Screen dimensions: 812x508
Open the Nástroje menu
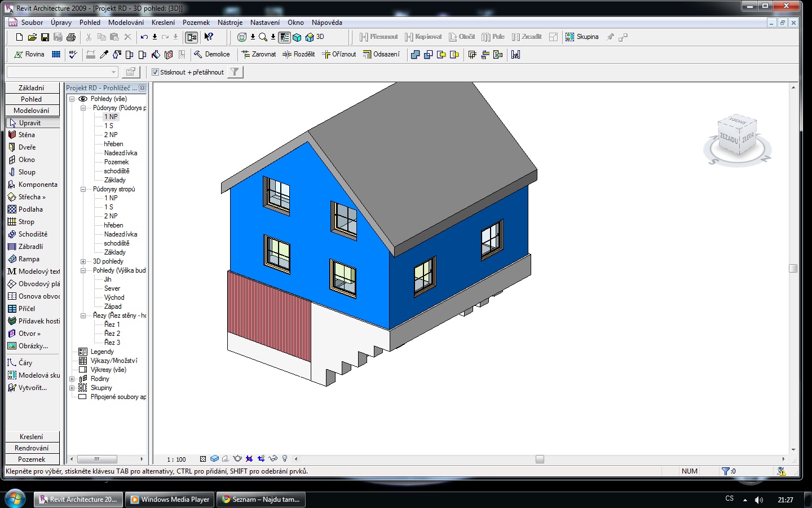click(x=230, y=23)
